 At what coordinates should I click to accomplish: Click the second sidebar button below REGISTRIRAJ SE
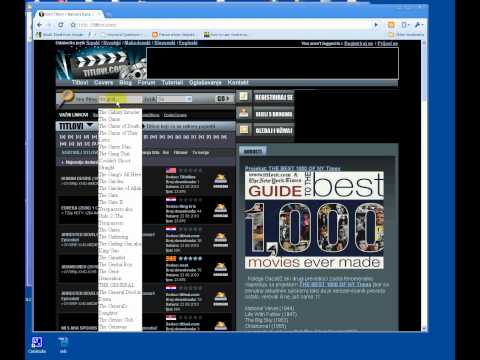pos(274,114)
